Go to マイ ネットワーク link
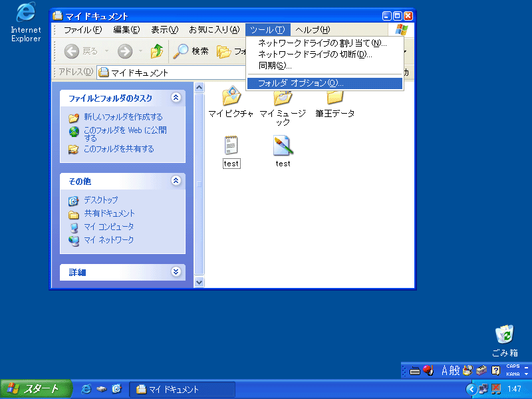Screen dimensions: 532x399 108,240
